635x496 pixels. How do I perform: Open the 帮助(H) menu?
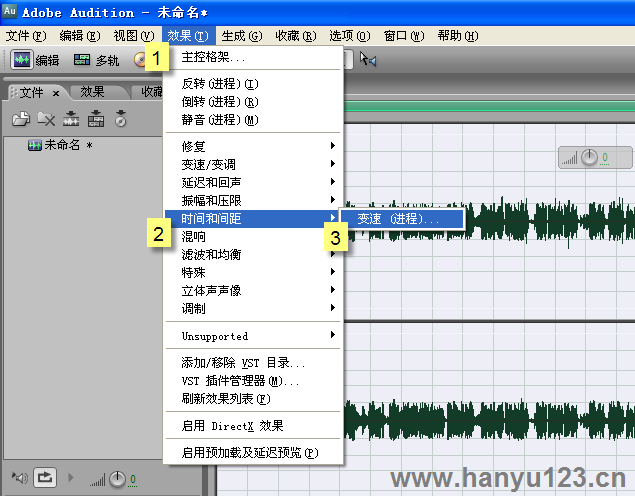point(458,36)
